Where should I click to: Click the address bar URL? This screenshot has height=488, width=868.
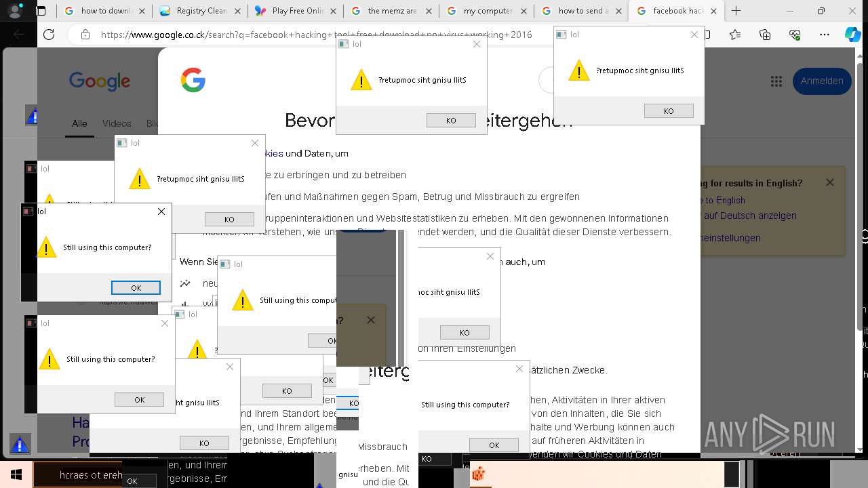[x=316, y=35]
